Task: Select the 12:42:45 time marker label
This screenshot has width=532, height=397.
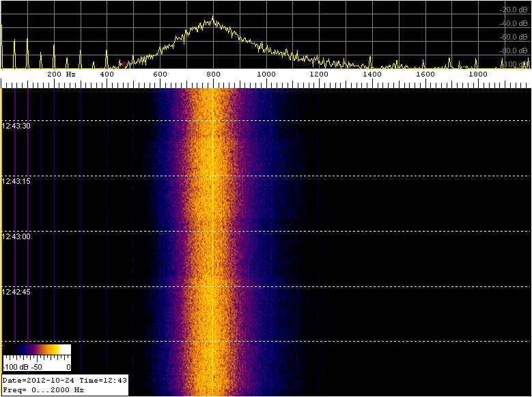Action: click(16, 292)
